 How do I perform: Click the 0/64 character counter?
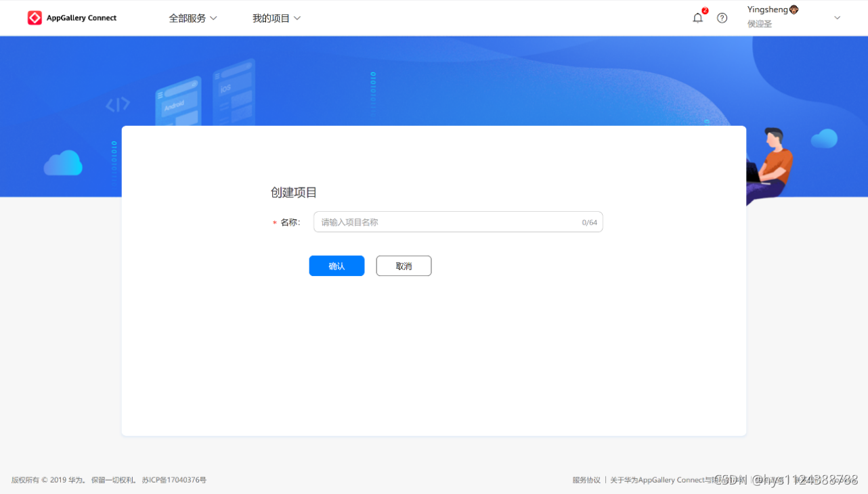pos(588,222)
